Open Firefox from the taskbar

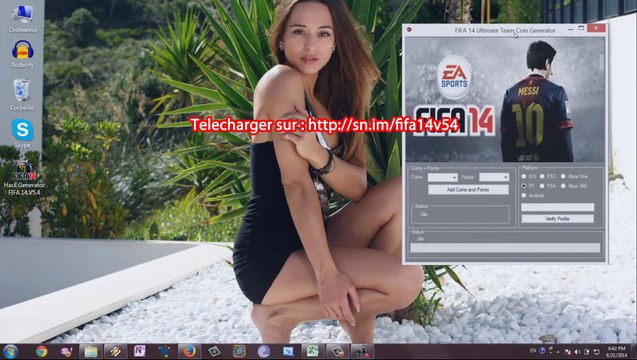coord(189,351)
